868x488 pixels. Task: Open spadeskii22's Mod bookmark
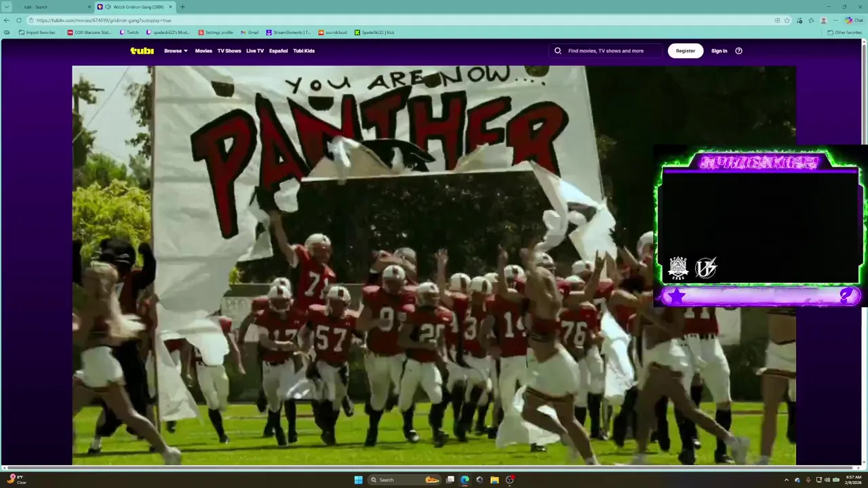tap(167, 33)
